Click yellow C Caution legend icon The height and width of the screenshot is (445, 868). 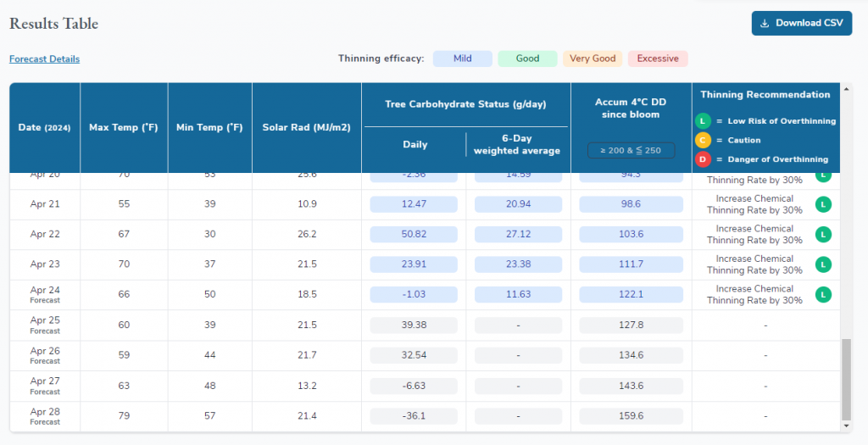click(x=703, y=140)
